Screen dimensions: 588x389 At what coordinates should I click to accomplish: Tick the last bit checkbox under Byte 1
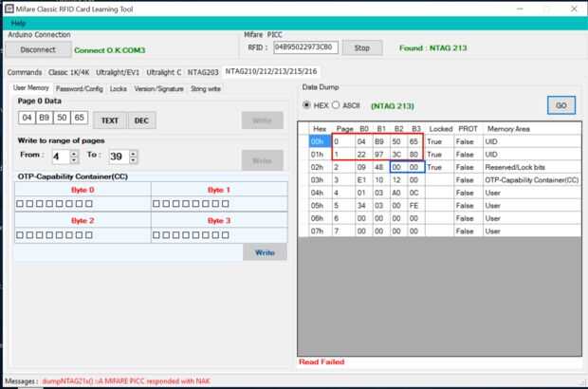pyautogui.click(x=226, y=203)
